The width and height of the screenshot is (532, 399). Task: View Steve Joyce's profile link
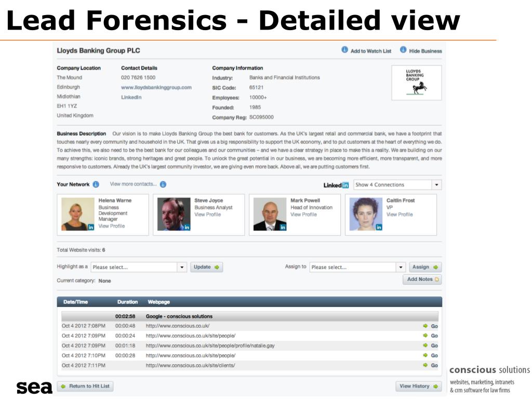[x=208, y=215]
